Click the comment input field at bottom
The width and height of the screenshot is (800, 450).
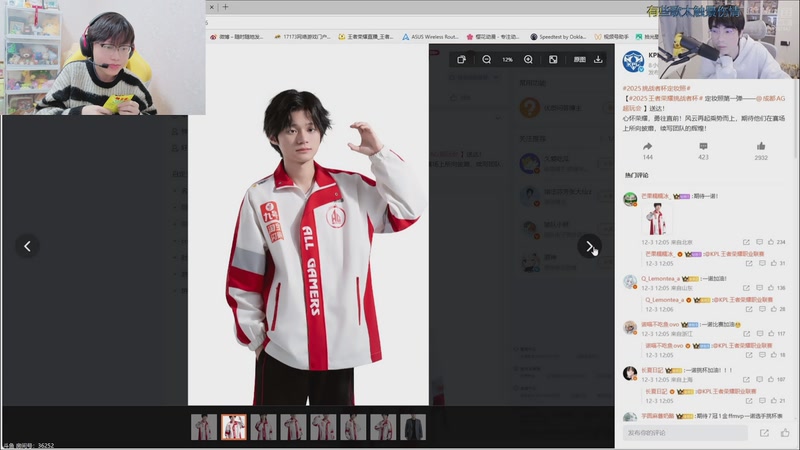pyautogui.click(x=685, y=433)
